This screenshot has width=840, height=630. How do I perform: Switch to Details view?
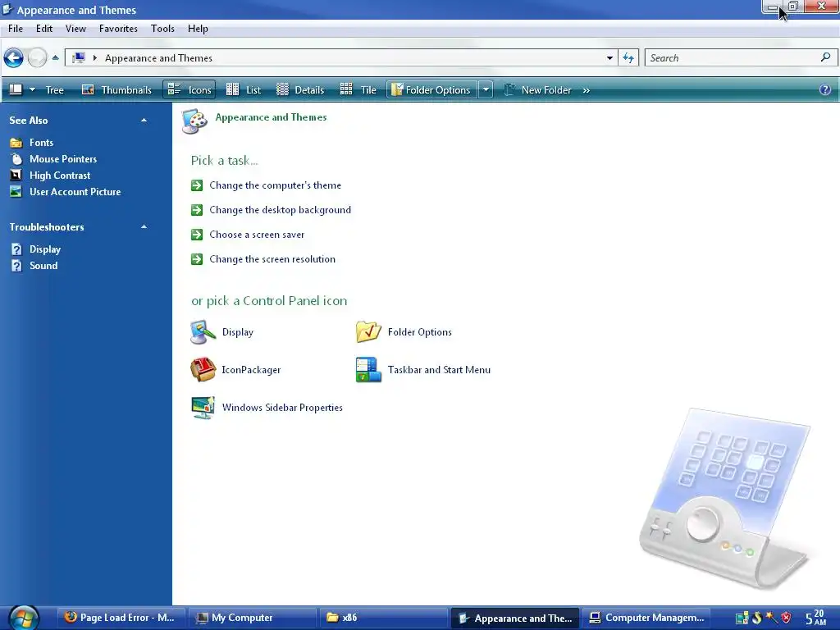tap(300, 90)
